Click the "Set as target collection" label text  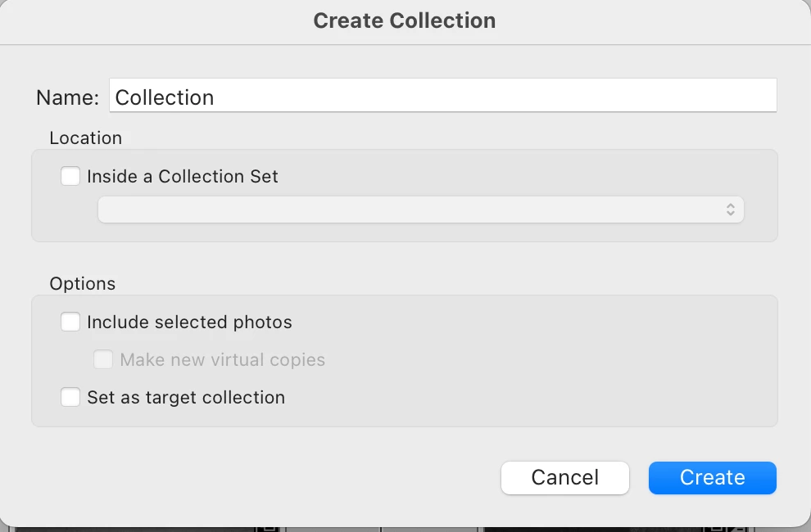[x=186, y=397]
